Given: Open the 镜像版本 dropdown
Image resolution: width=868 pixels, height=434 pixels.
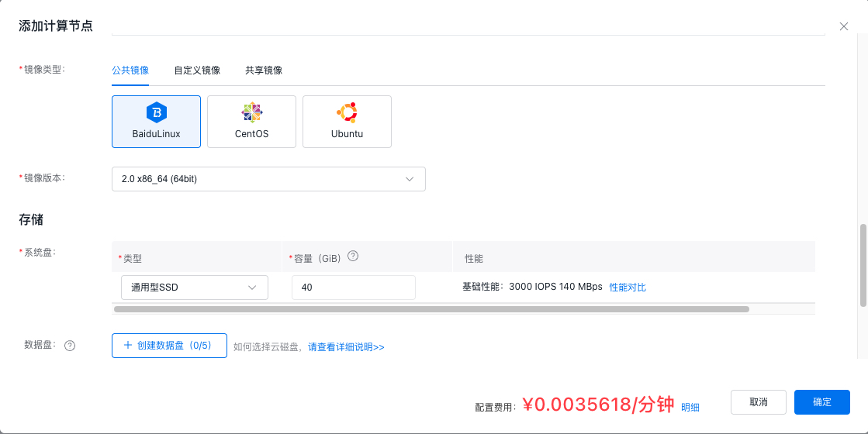Looking at the screenshot, I should coord(268,179).
